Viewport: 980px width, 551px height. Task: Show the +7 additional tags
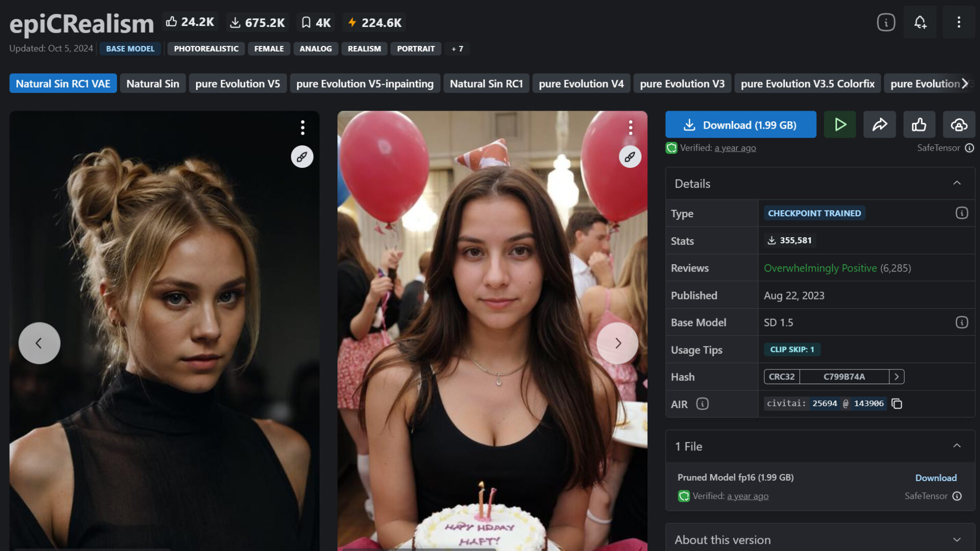point(457,49)
